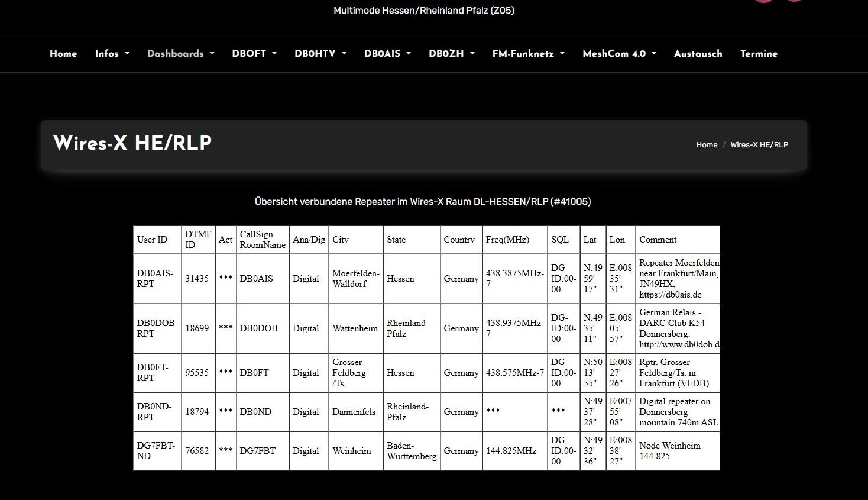Click the Wires-X HE/RLP breadcrumb entry

pos(759,145)
